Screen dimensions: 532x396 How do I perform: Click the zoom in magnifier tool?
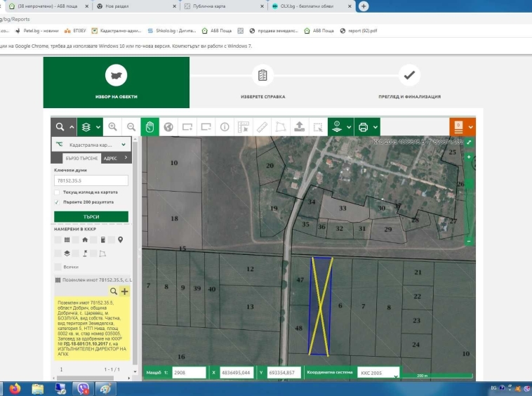(112, 127)
